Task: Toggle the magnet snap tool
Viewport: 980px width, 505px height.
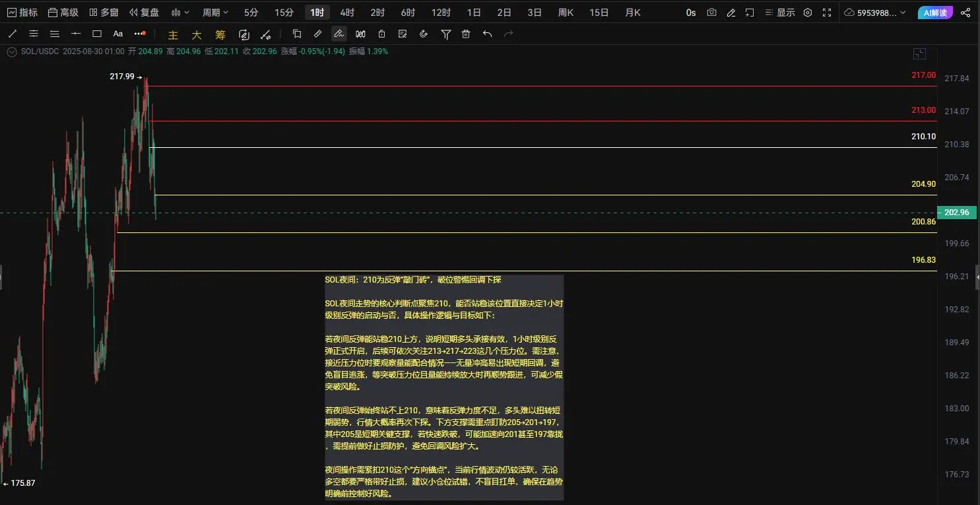Action: (424, 34)
